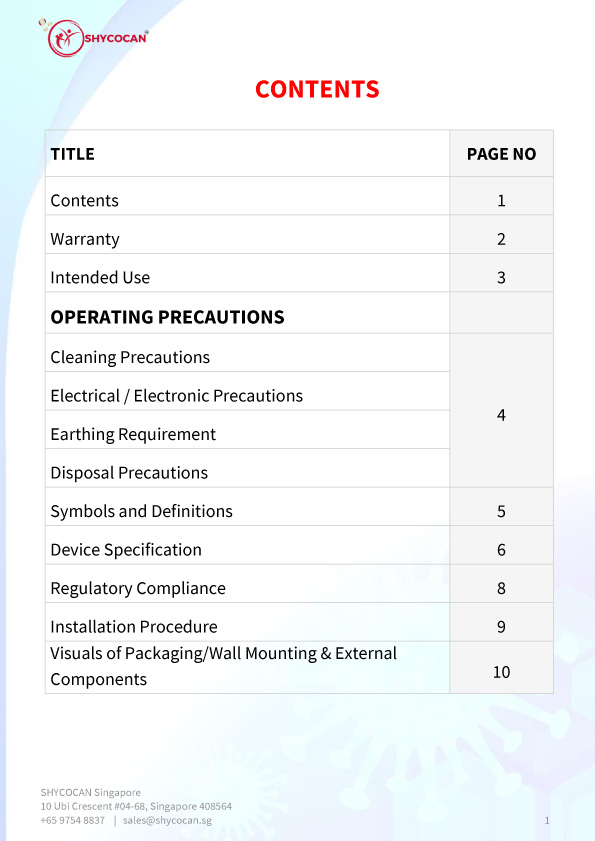Click page number 10 in table

tap(501, 672)
